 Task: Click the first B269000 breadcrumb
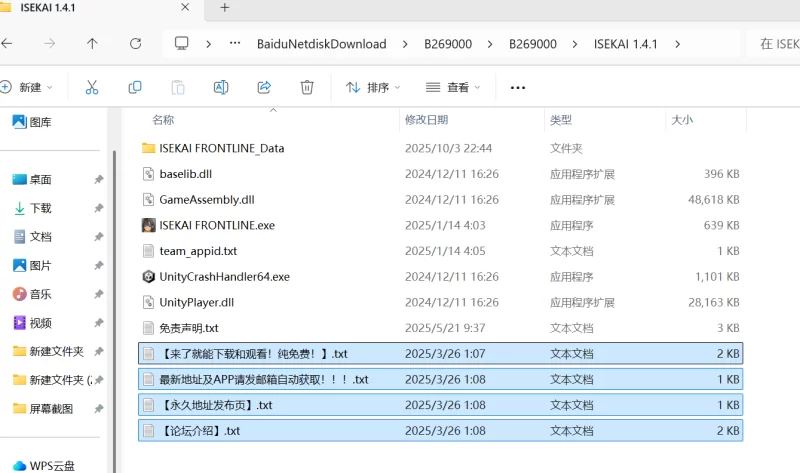point(448,44)
